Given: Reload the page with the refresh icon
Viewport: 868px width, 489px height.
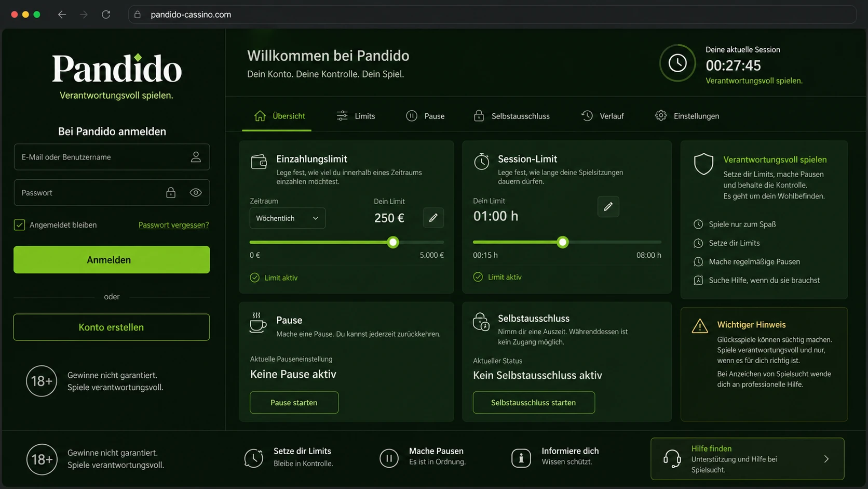Looking at the screenshot, I should click(x=106, y=15).
